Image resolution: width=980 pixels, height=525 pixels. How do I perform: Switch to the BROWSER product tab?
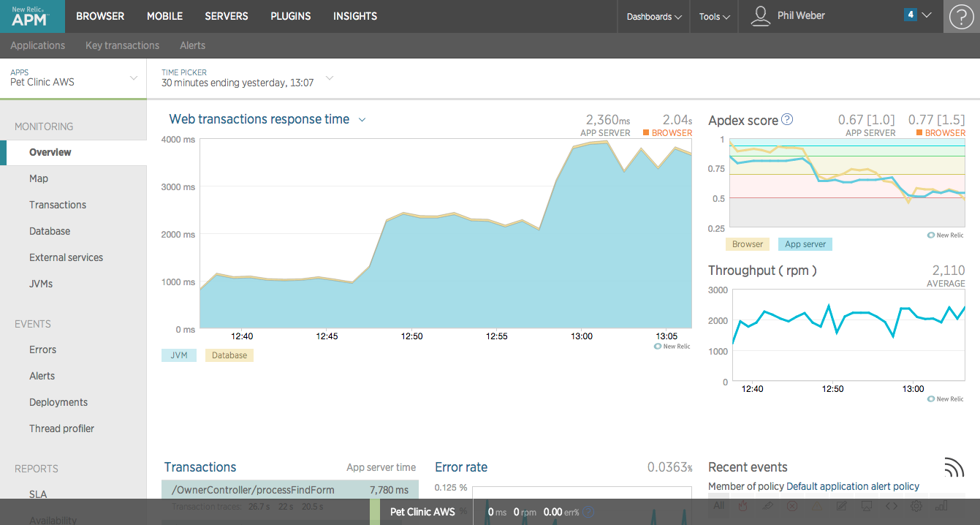tap(100, 16)
